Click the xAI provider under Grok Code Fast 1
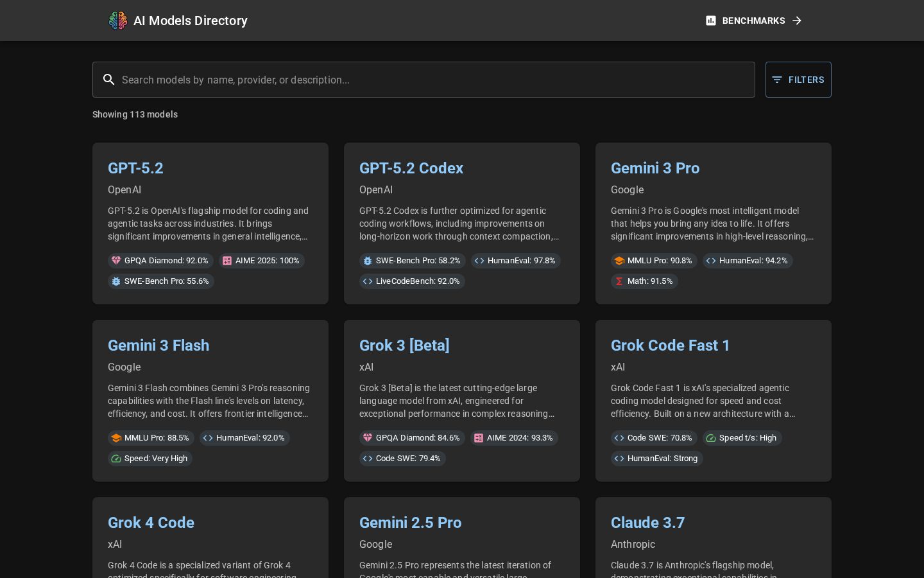924x578 pixels. [618, 367]
